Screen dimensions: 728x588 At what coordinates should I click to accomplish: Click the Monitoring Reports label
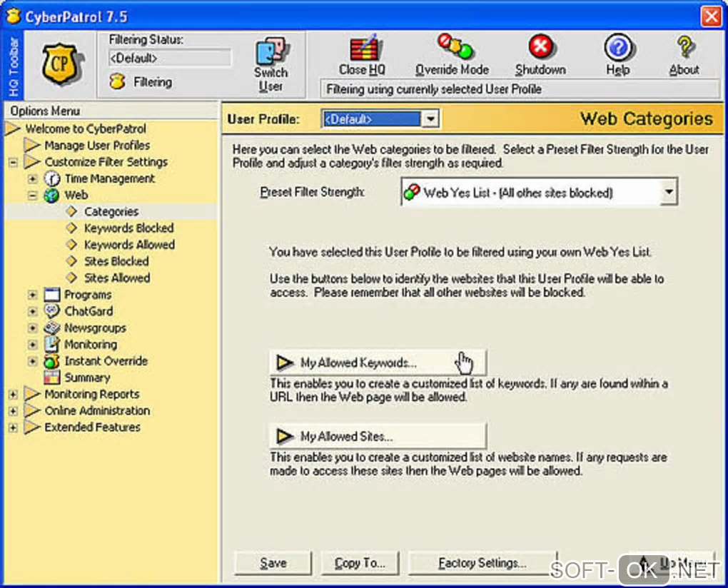coord(92,394)
